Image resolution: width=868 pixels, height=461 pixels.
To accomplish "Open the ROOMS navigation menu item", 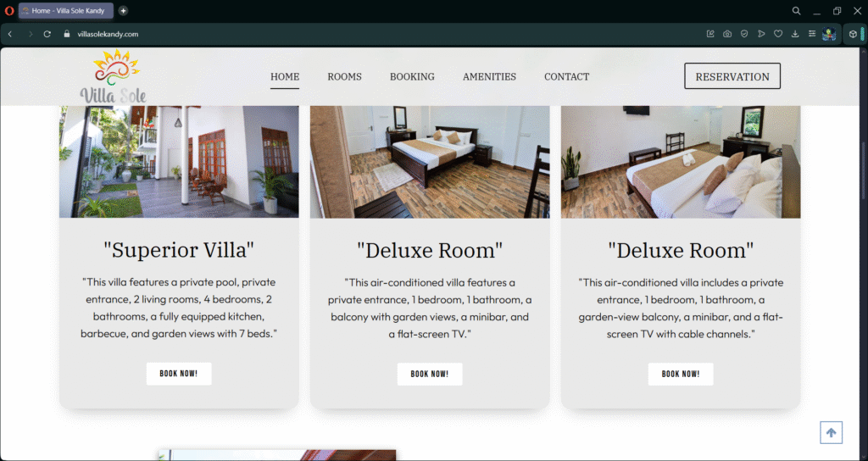I will coord(344,77).
